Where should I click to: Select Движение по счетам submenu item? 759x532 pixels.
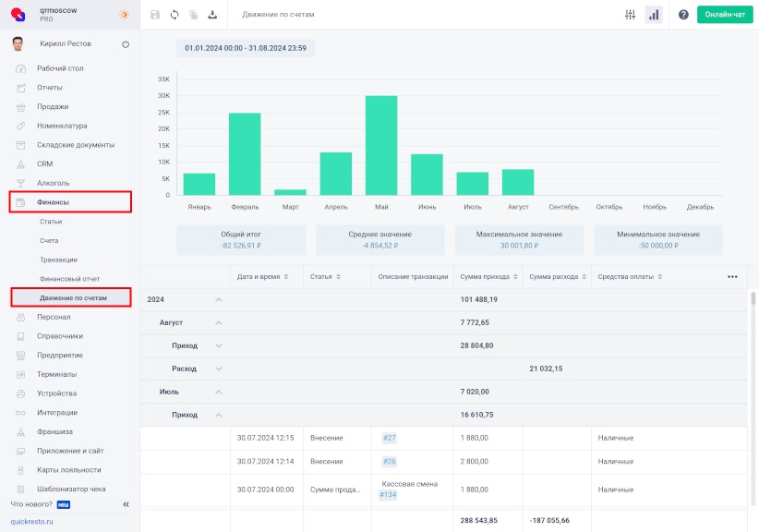71,297
